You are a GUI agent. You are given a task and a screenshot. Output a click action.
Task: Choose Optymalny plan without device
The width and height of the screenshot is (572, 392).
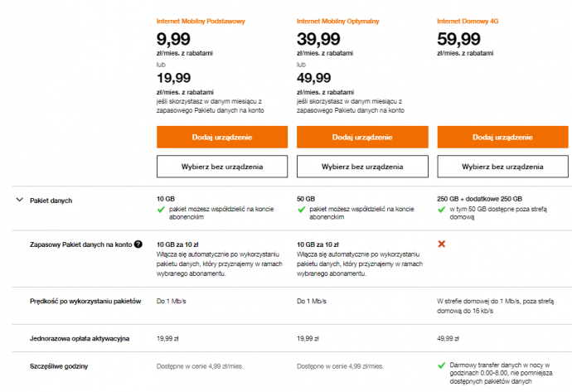pos(362,167)
